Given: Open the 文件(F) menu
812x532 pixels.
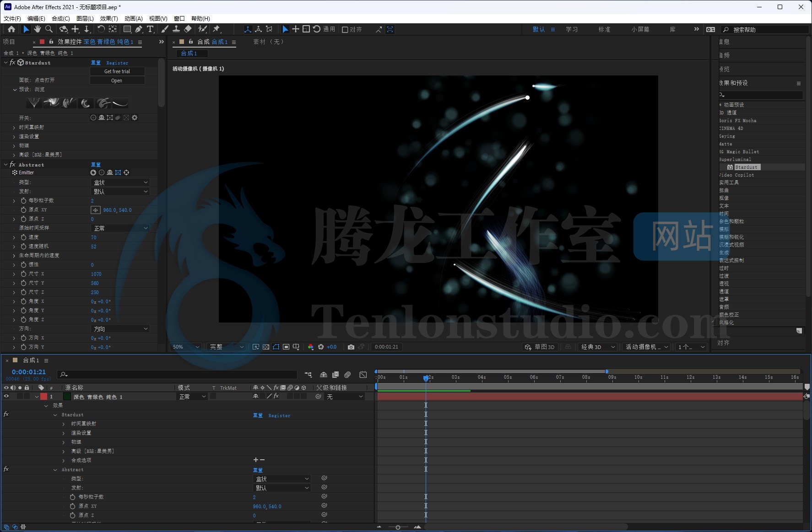Looking at the screenshot, I should (12, 18).
